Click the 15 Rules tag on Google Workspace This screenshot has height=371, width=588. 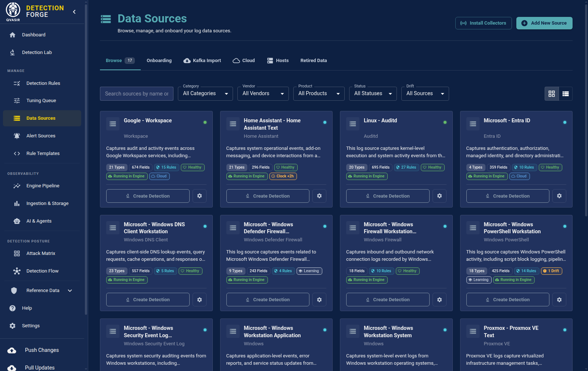click(x=166, y=168)
